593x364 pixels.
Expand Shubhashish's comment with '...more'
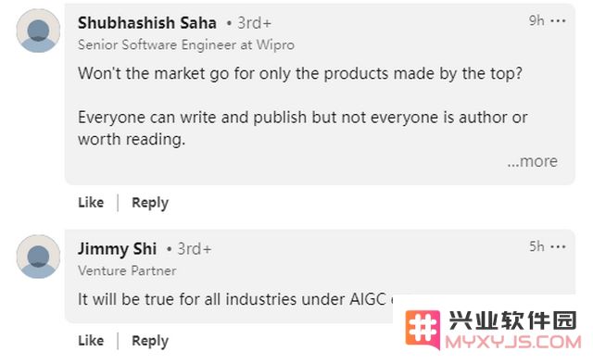533,161
